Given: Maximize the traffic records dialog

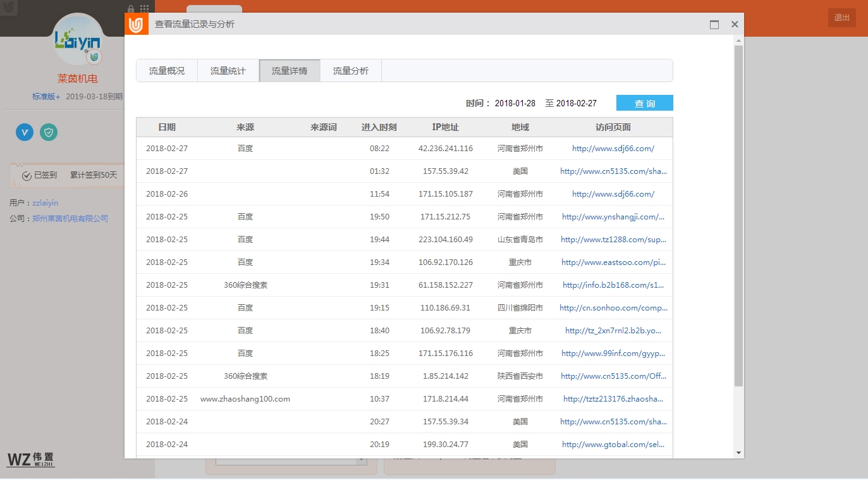Looking at the screenshot, I should 714,25.
